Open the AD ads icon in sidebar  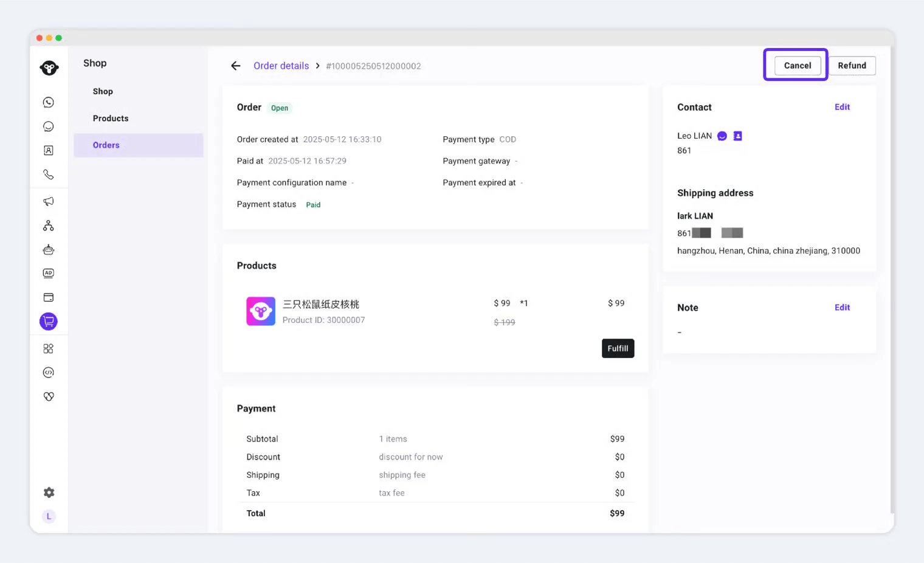click(x=49, y=273)
